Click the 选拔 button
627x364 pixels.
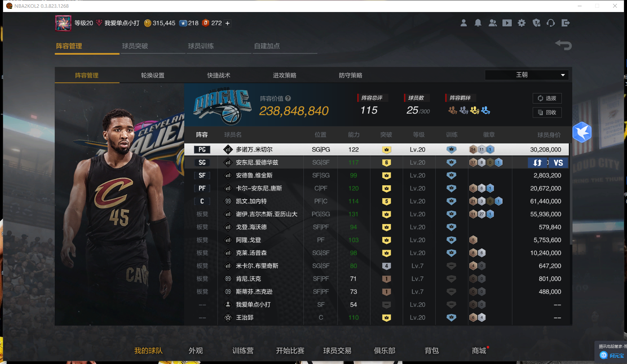click(547, 98)
